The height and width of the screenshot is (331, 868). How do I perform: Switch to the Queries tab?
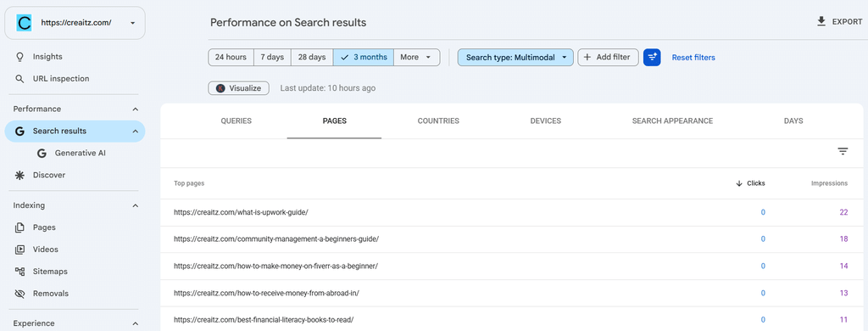pos(236,121)
